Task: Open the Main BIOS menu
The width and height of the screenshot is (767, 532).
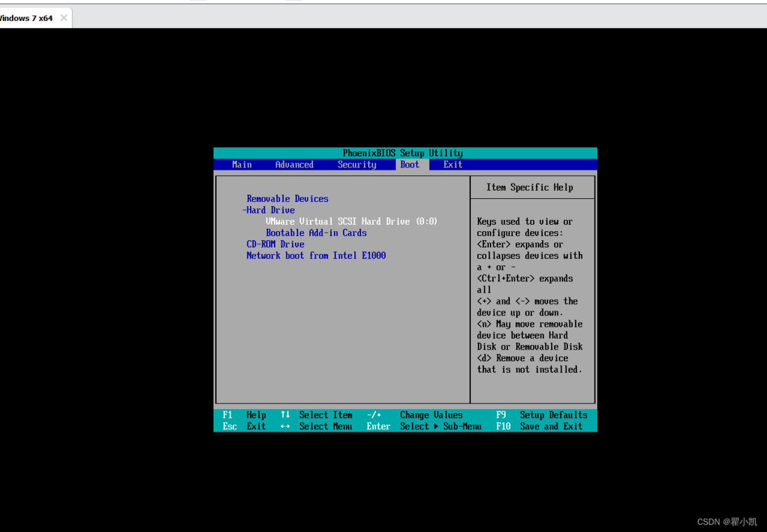Action: (241, 165)
